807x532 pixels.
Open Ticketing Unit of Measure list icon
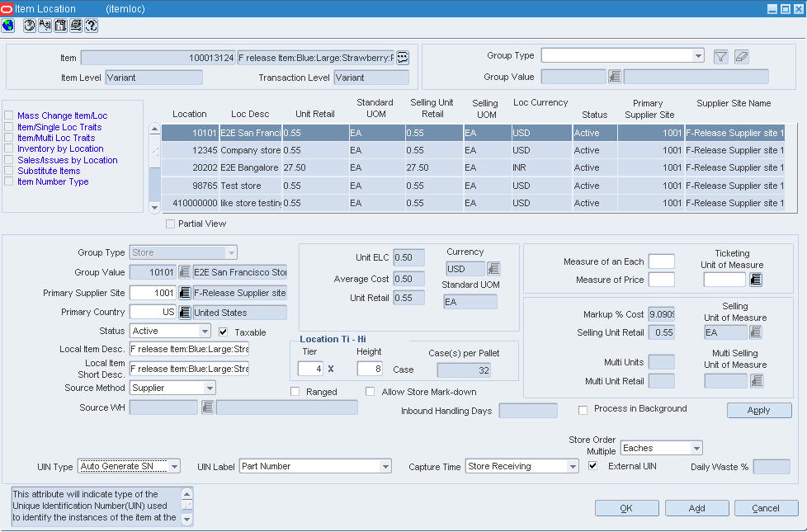pyautogui.click(x=755, y=280)
